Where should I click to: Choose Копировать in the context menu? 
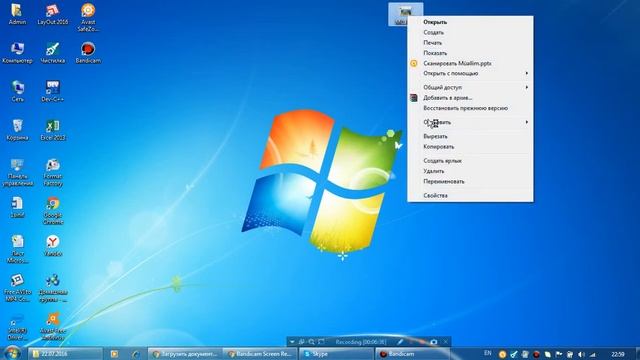[470, 147]
